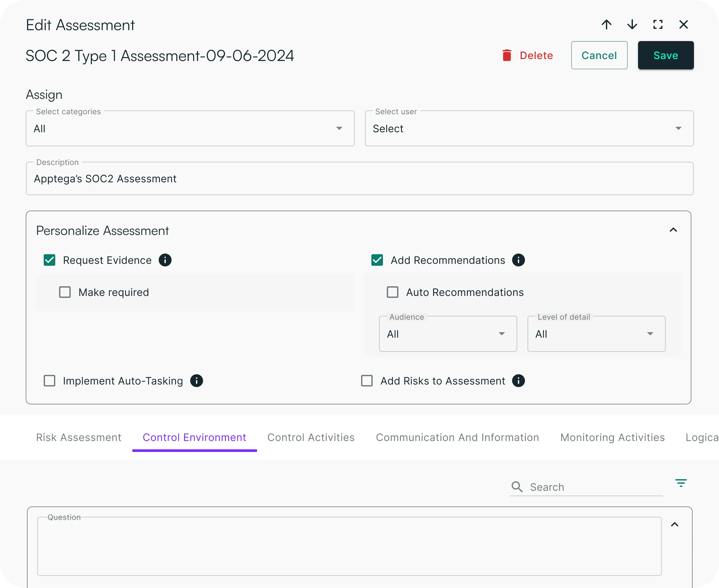
Task: Check Add Risks to Assessment
Action: 367,381
